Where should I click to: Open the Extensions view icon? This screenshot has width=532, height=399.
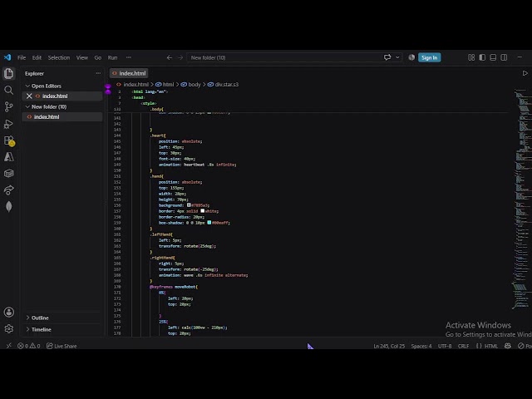(9, 140)
